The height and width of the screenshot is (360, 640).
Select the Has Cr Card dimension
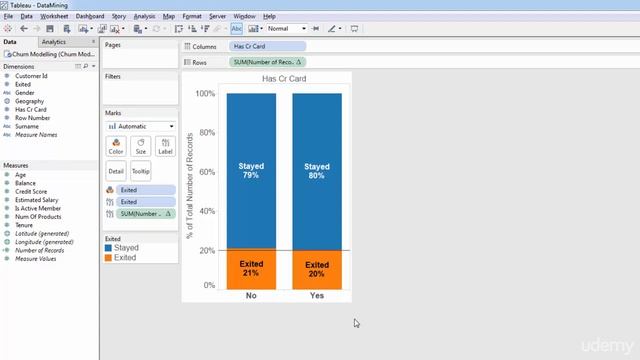(x=31, y=109)
